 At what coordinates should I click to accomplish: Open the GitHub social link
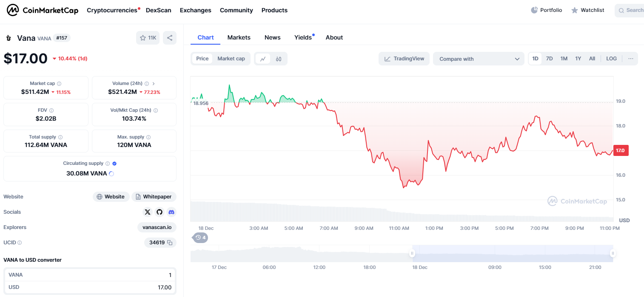(160, 212)
